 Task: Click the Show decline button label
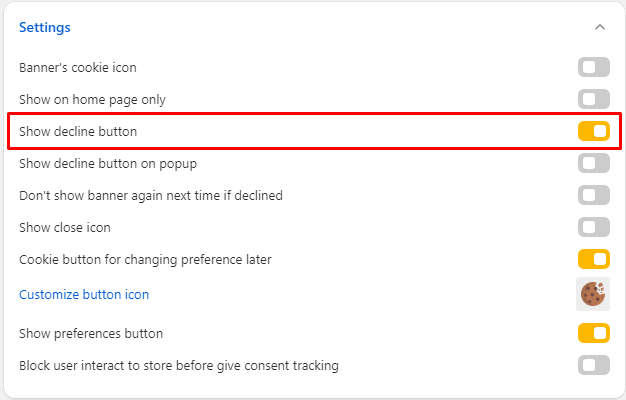click(x=78, y=131)
